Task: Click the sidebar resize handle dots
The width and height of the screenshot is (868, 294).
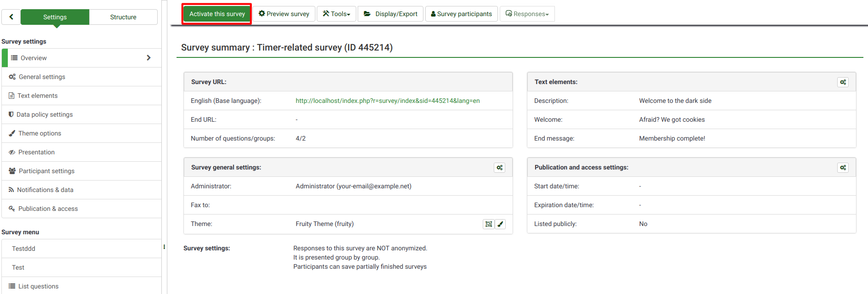Action: [164, 247]
